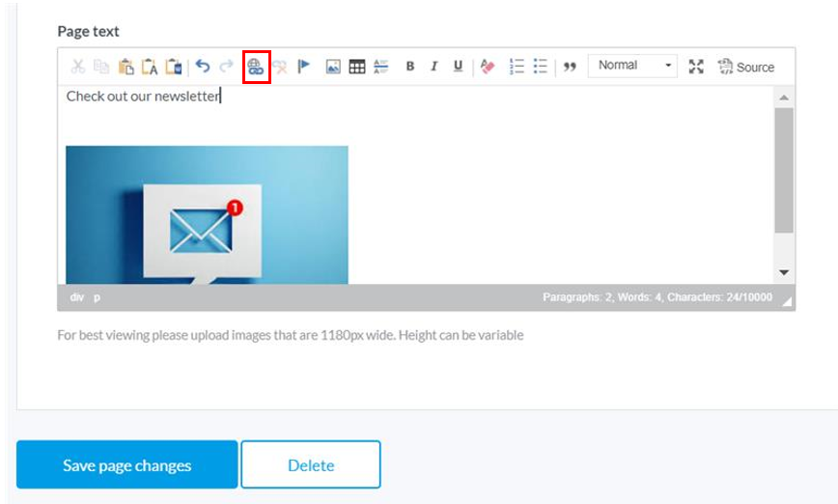Insert a table via table icon

pyautogui.click(x=357, y=67)
